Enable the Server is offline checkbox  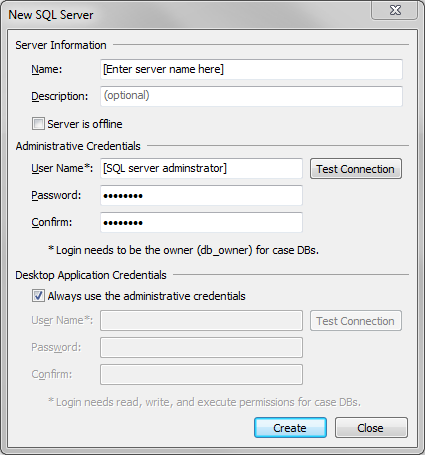38,124
